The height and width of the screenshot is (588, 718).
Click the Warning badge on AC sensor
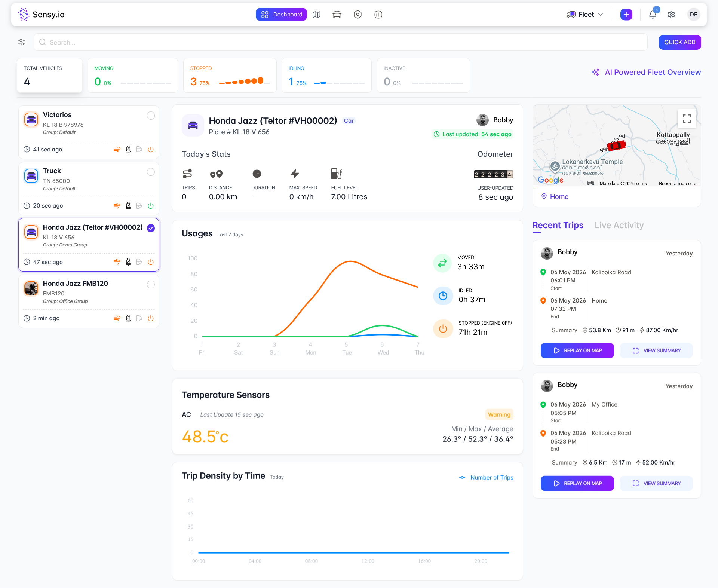[499, 414]
